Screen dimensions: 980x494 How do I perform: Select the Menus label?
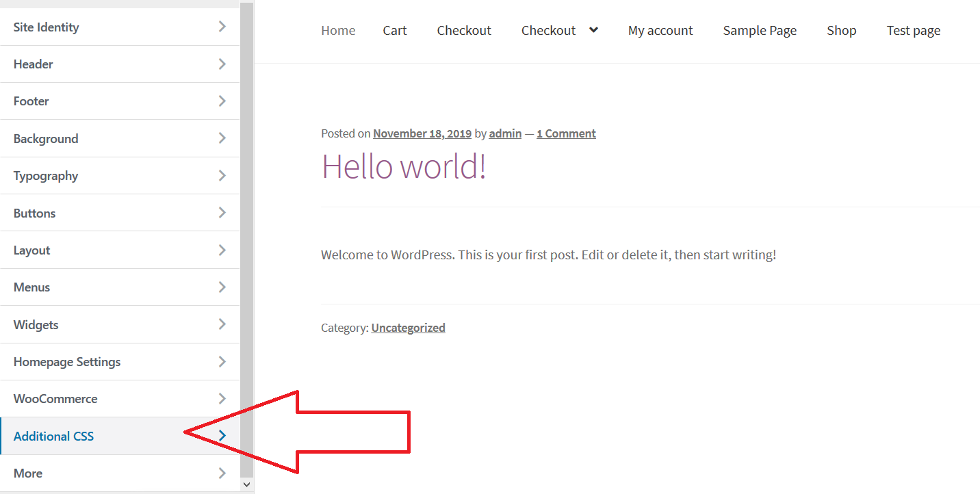point(31,287)
